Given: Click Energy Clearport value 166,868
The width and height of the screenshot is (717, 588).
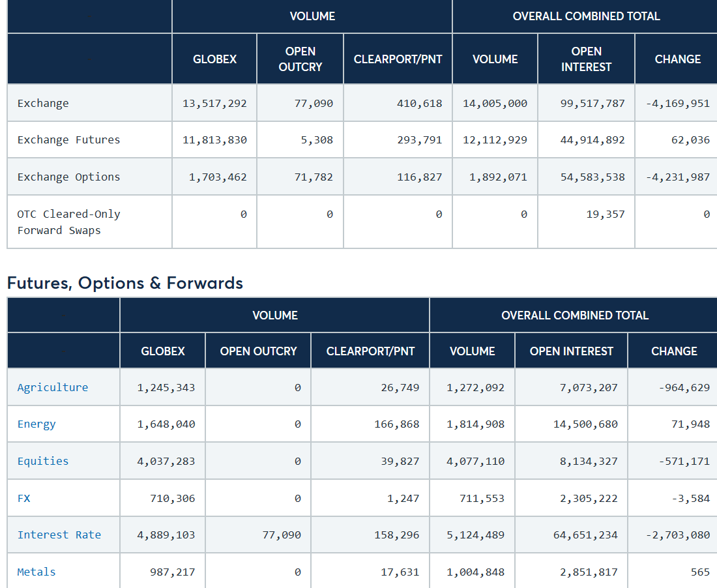Looking at the screenshot, I should (397, 424).
